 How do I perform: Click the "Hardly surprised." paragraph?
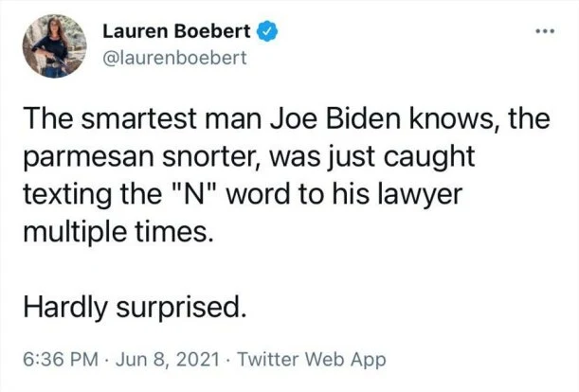point(135,307)
